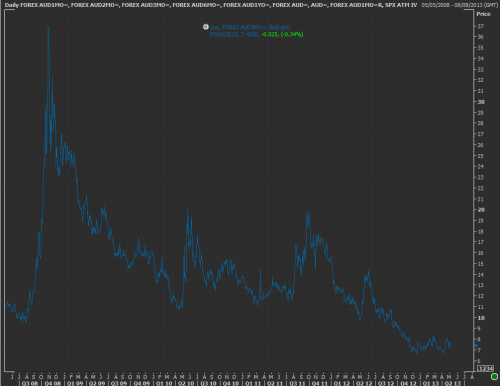Select the blue last-price diamond marker on the price axis

(476, 346)
